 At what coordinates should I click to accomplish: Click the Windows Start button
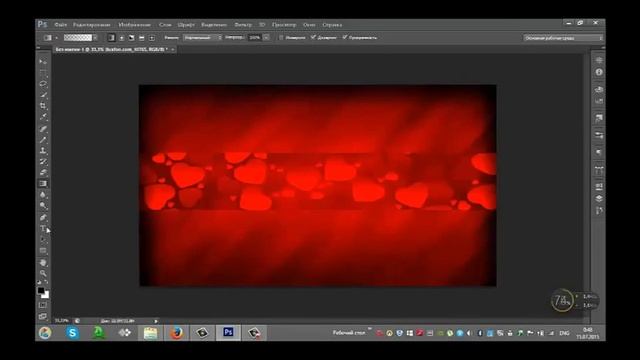45,333
